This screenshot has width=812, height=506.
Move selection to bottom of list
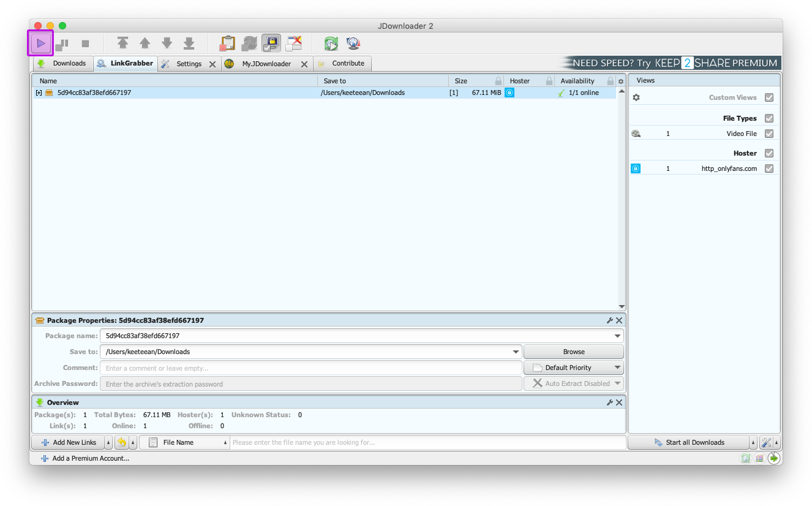(189, 43)
